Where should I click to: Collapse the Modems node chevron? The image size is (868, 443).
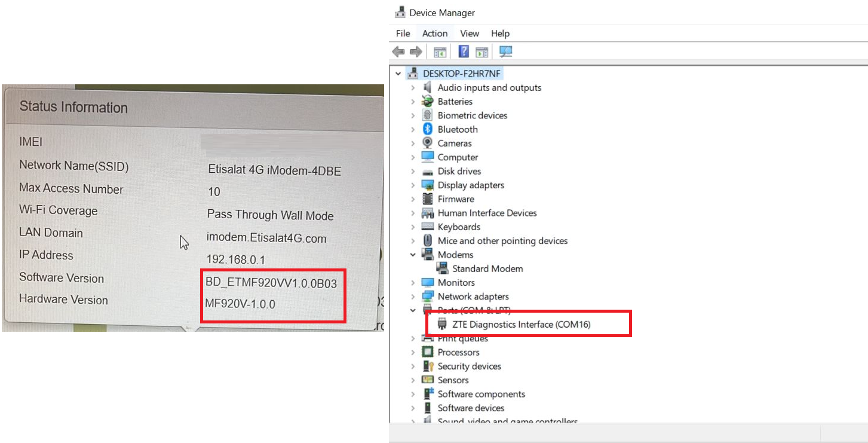tap(413, 255)
